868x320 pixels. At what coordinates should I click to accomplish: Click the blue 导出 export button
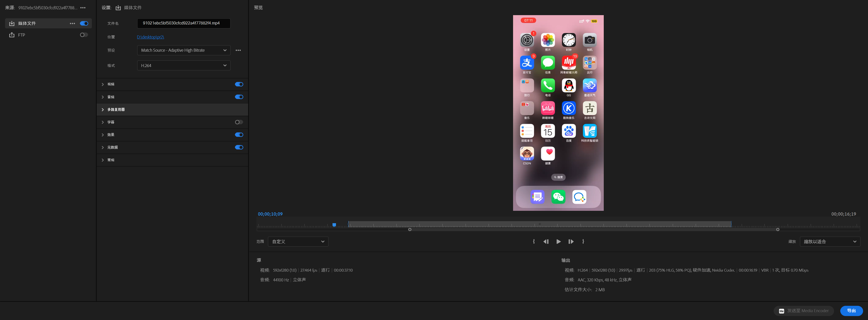[851, 311]
